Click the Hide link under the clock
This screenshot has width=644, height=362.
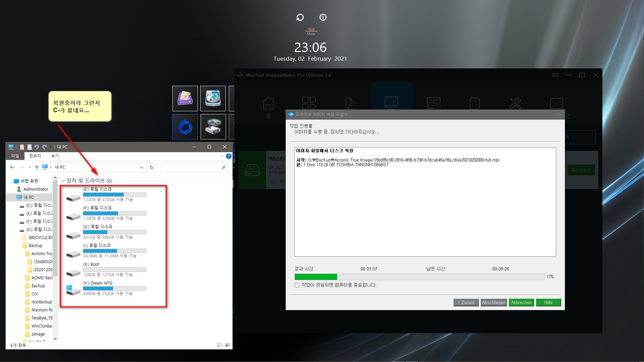(311, 29)
